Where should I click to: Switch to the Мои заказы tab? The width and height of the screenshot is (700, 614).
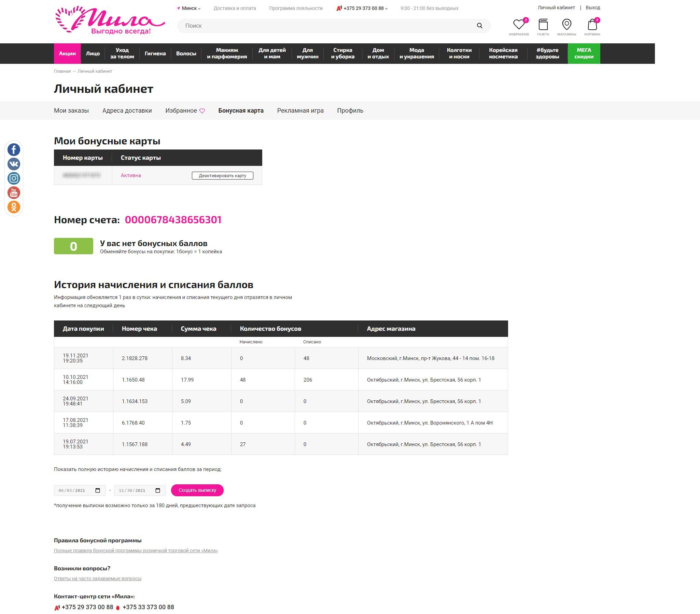(x=71, y=111)
